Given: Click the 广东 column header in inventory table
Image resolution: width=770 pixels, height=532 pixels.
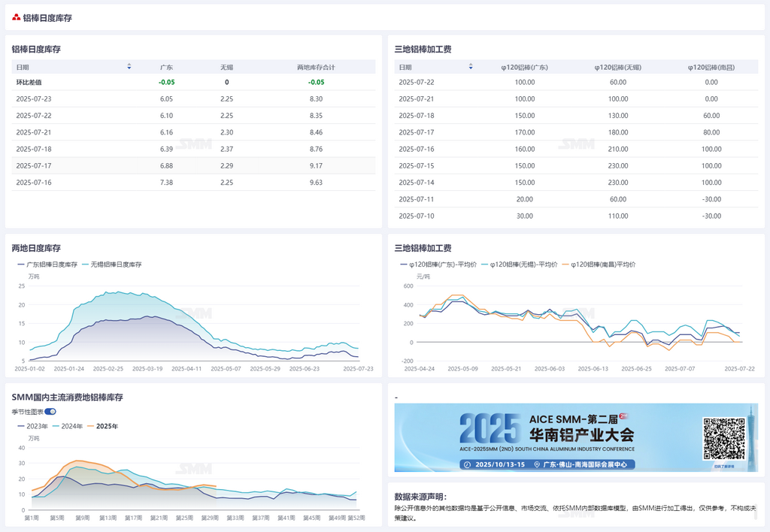Looking at the screenshot, I should point(166,67).
